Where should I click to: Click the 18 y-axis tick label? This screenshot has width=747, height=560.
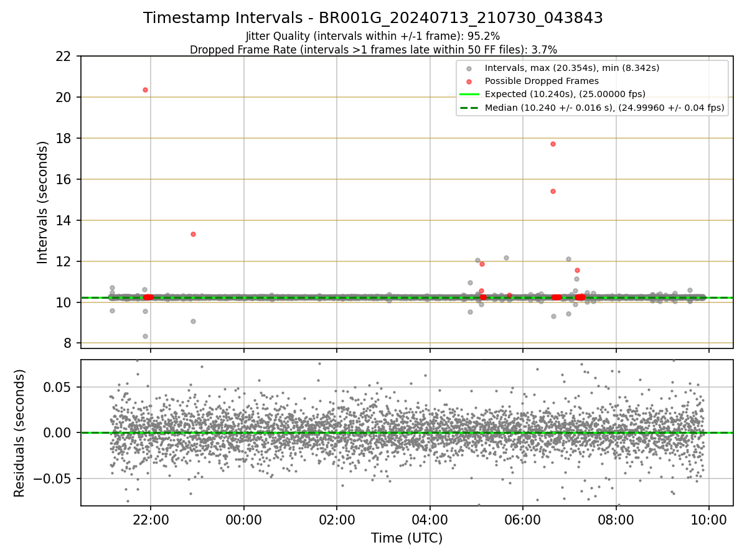point(64,139)
